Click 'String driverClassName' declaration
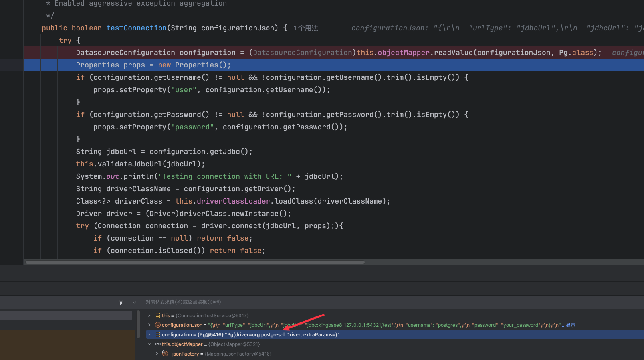Viewport: 644px width, 360px height. click(123, 189)
